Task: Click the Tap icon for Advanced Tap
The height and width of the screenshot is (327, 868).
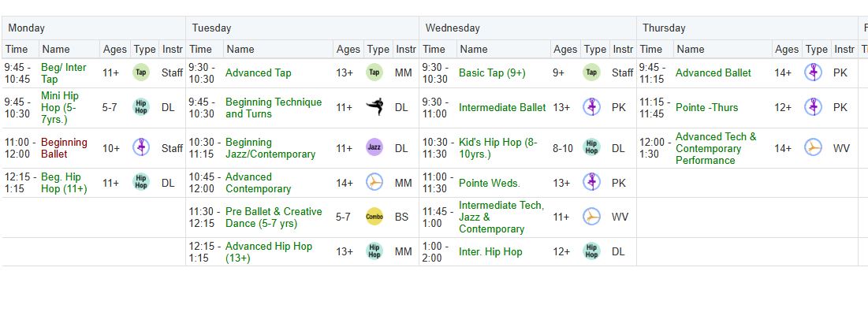Action: (374, 72)
